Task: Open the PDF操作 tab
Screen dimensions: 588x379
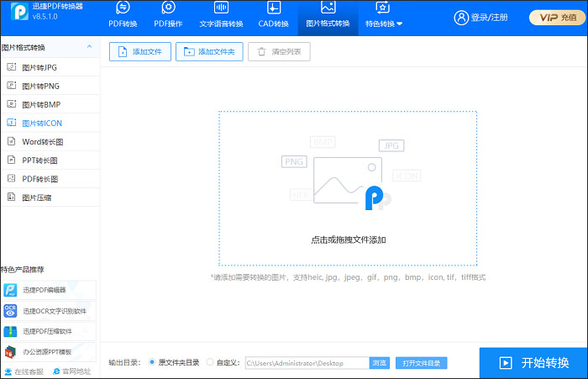Action: tap(168, 15)
